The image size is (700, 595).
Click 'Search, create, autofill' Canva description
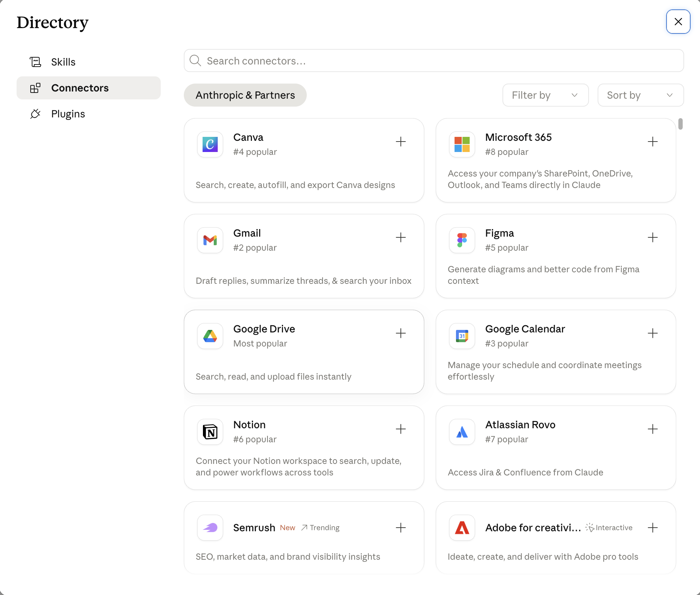coord(295,185)
